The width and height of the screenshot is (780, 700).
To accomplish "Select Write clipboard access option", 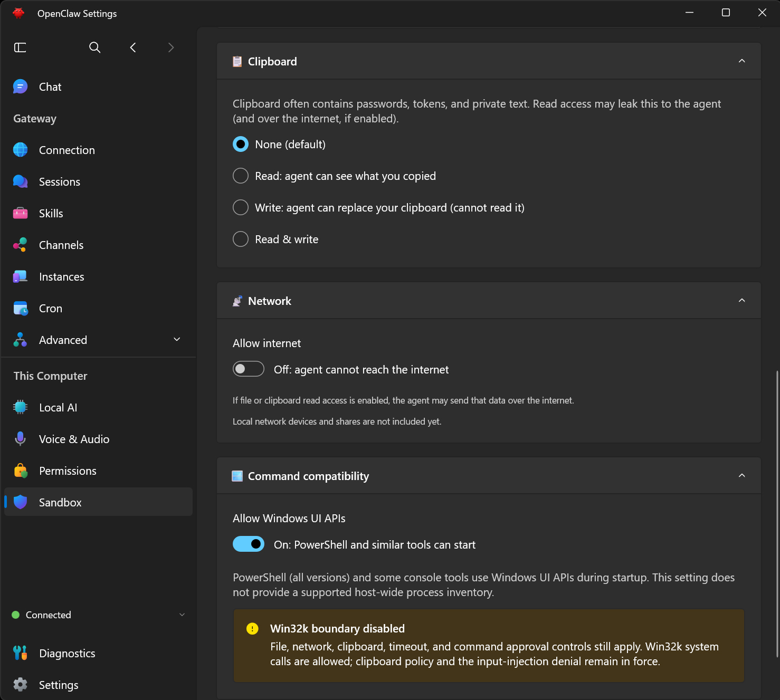I will 241,207.
